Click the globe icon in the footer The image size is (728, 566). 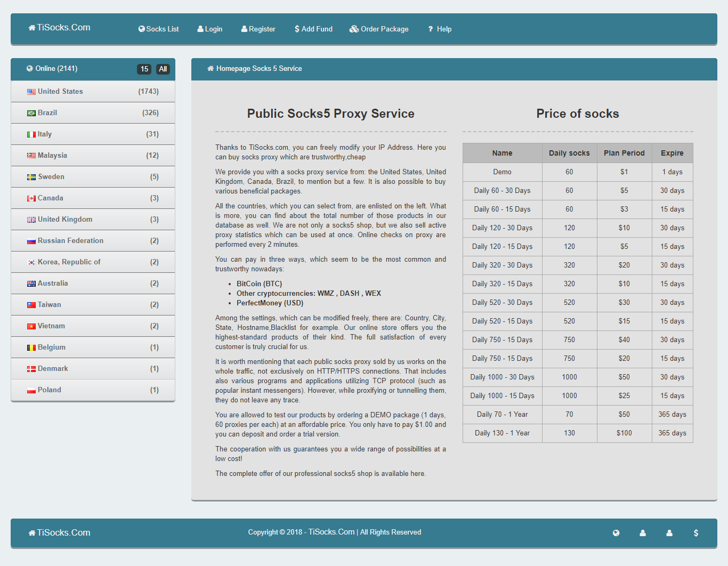(616, 533)
